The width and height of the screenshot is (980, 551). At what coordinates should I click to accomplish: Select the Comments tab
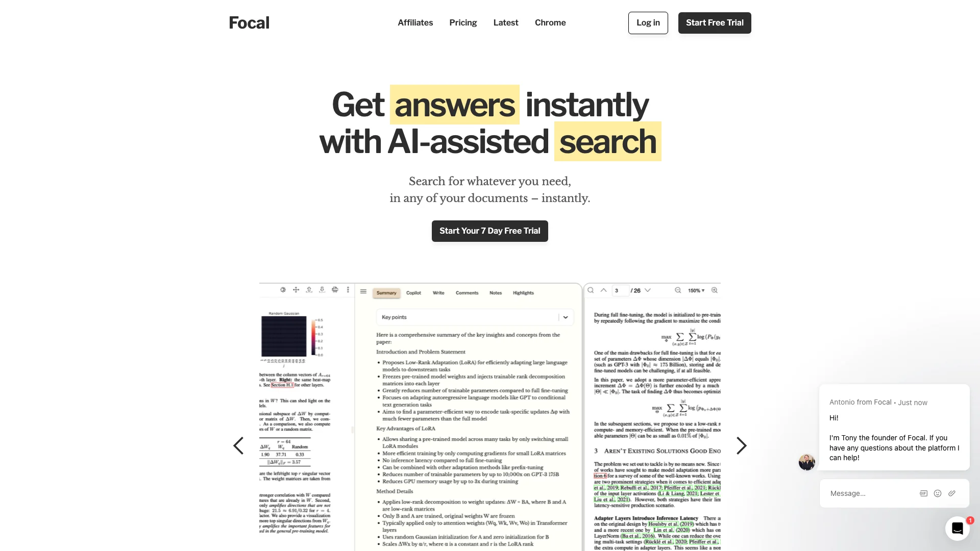click(x=467, y=292)
